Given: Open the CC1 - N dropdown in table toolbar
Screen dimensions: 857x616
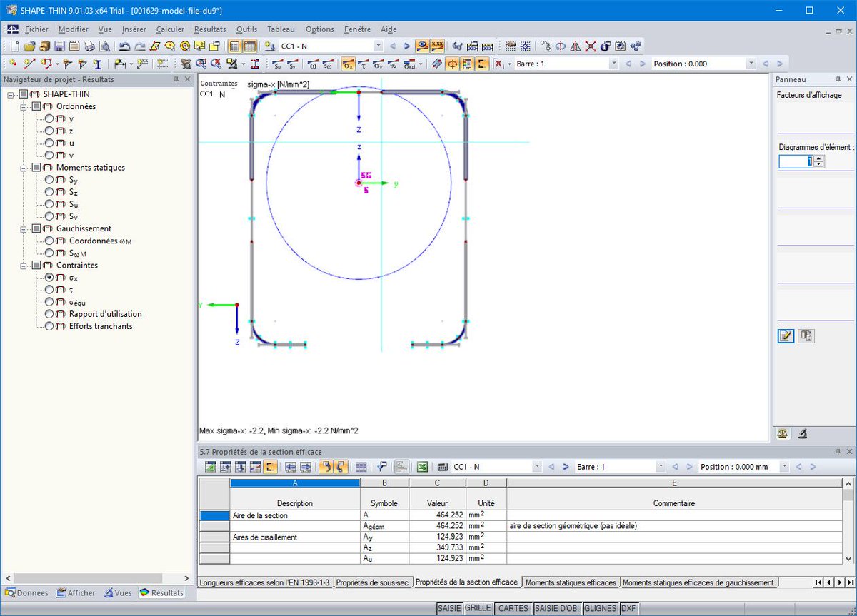Looking at the screenshot, I should [537, 467].
